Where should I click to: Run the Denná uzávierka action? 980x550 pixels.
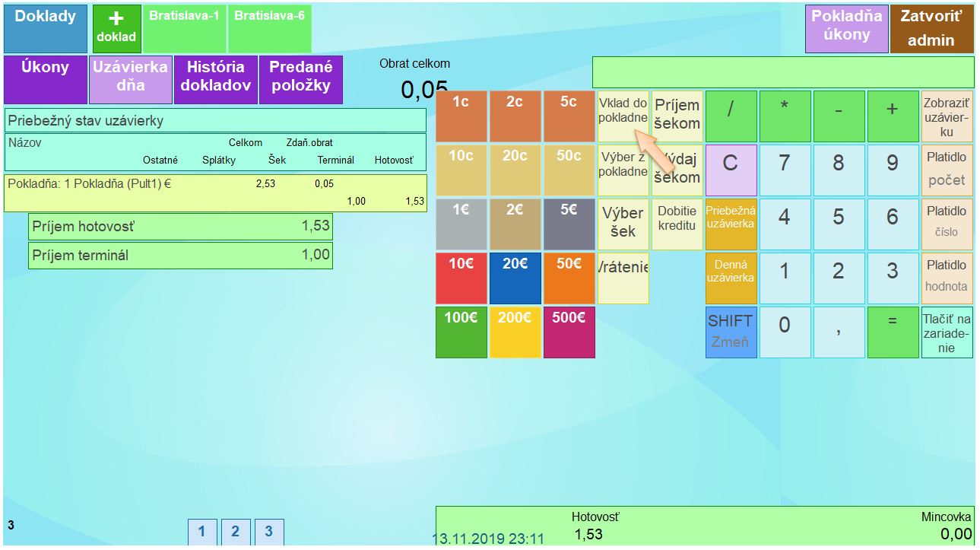[731, 278]
